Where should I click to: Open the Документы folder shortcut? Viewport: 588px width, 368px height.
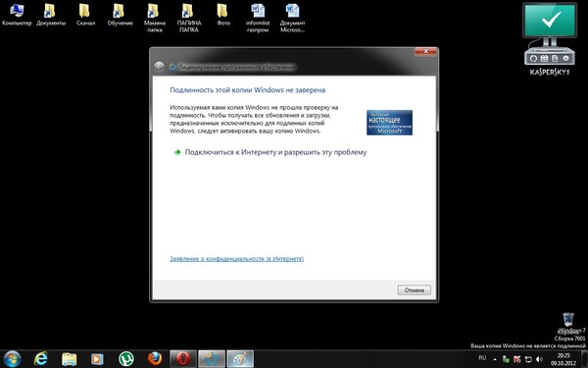(51, 15)
